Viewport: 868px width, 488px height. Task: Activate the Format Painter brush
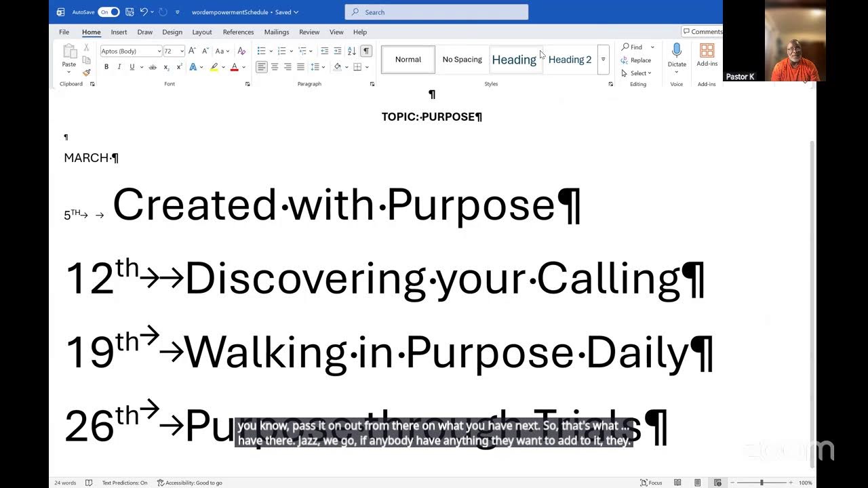tap(86, 73)
